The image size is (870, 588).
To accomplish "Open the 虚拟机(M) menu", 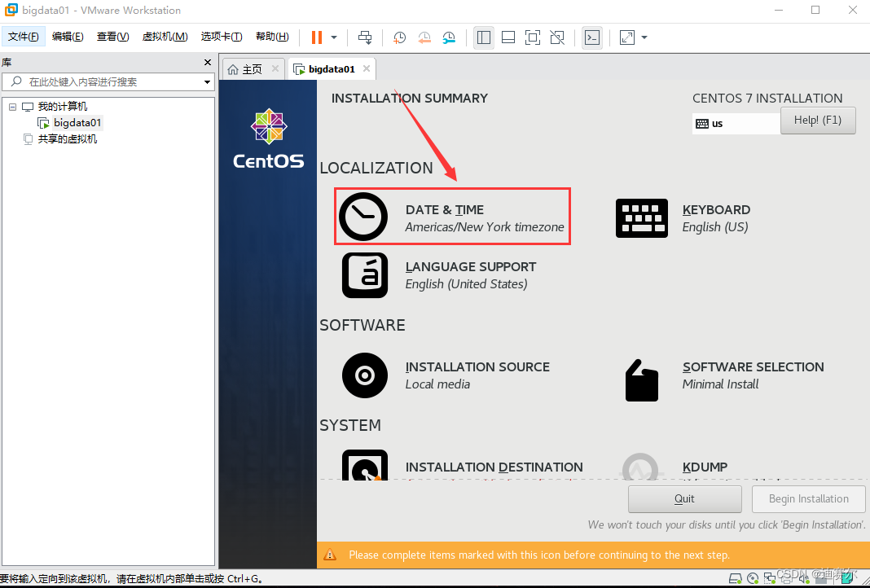I will point(165,37).
